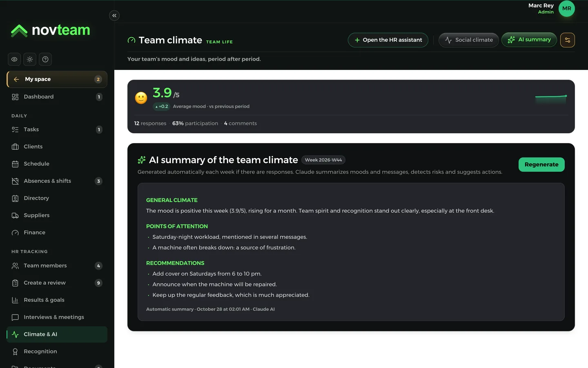Screen dimensions: 588x368
Task: Open Absences & shifts section
Action: (x=57, y=181)
